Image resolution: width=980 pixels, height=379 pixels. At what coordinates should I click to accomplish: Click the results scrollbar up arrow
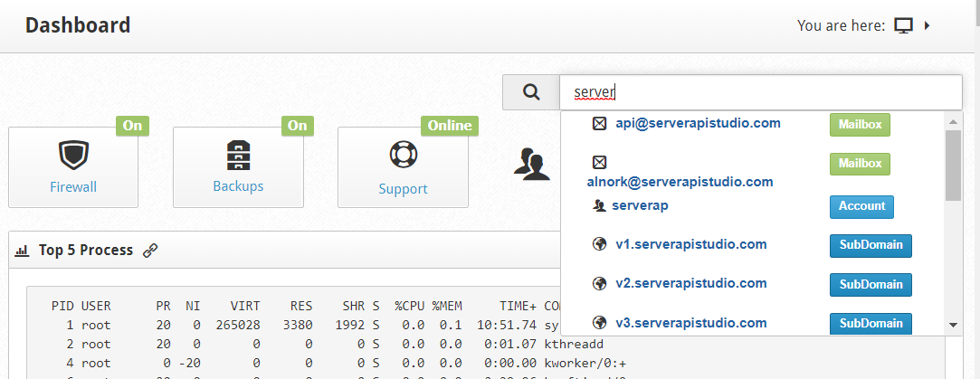point(953,122)
